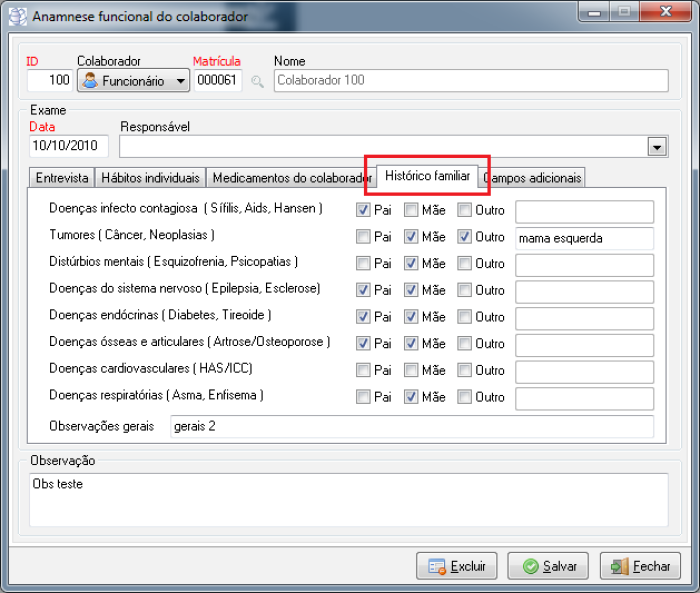Click the Excluir button

456,566
